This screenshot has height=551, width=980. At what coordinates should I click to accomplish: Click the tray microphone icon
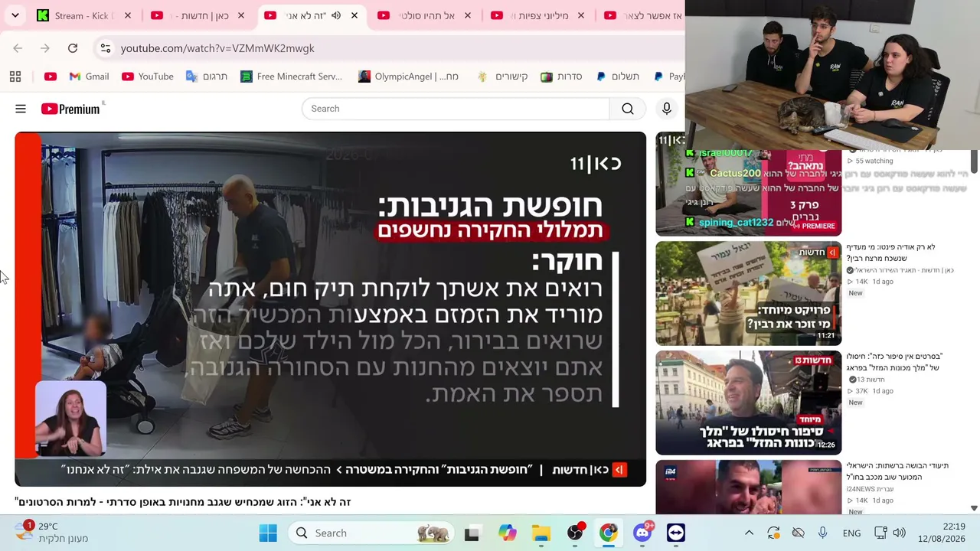[822, 533]
